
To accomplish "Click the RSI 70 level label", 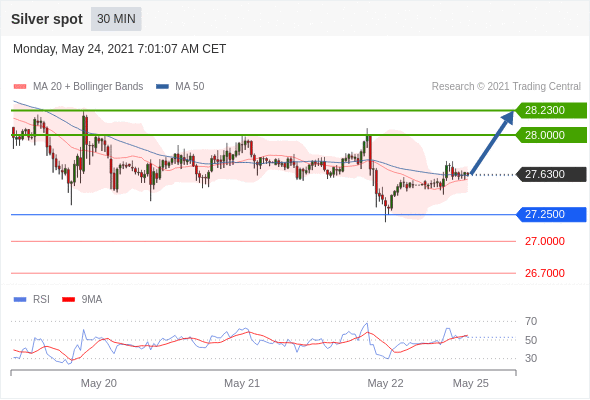I will pyautogui.click(x=531, y=321).
